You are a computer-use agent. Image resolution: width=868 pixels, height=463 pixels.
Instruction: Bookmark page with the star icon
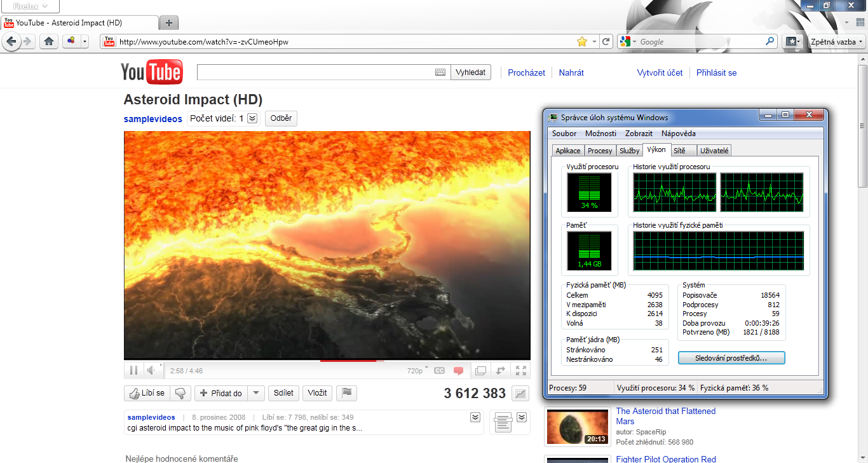[x=581, y=41]
